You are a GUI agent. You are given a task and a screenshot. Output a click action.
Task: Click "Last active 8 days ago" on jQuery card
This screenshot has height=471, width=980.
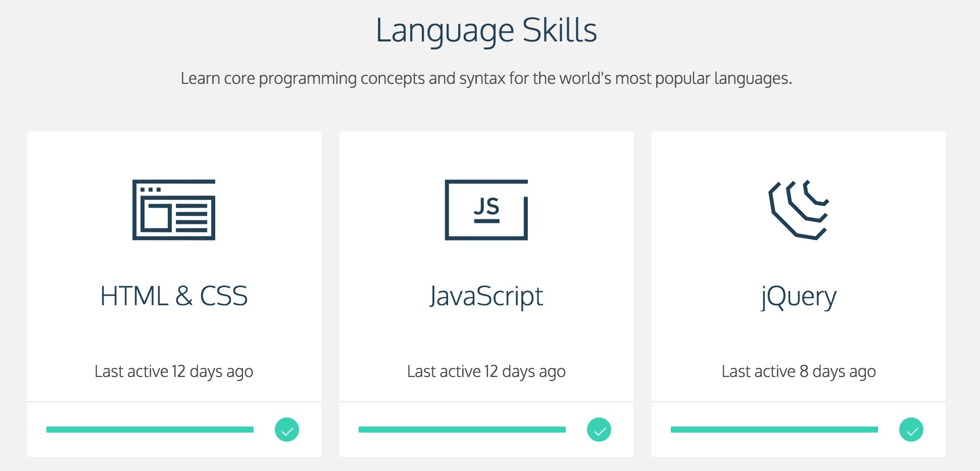click(x=798, y=371)
